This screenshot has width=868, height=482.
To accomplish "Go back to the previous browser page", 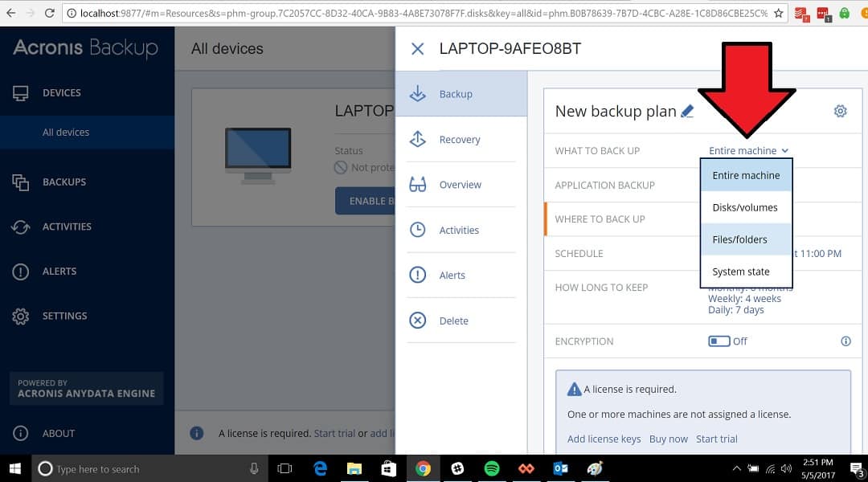I will point(11,13).
